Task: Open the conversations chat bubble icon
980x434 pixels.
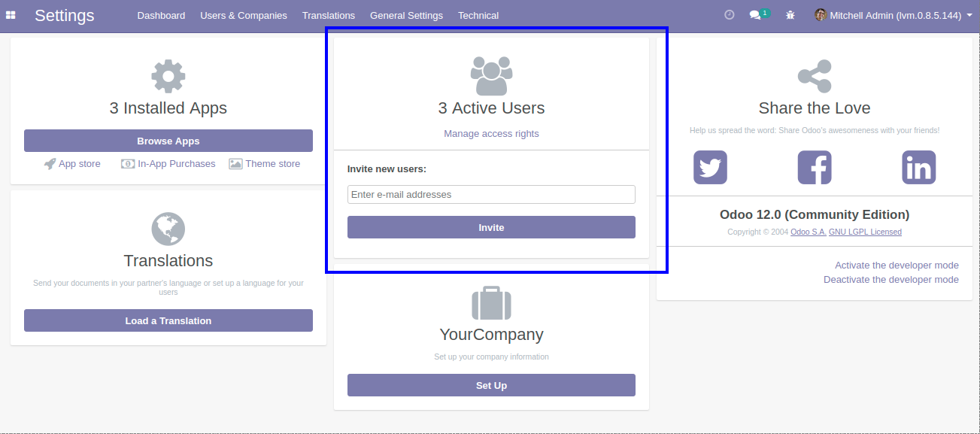Action: click(x=756, y=15)
